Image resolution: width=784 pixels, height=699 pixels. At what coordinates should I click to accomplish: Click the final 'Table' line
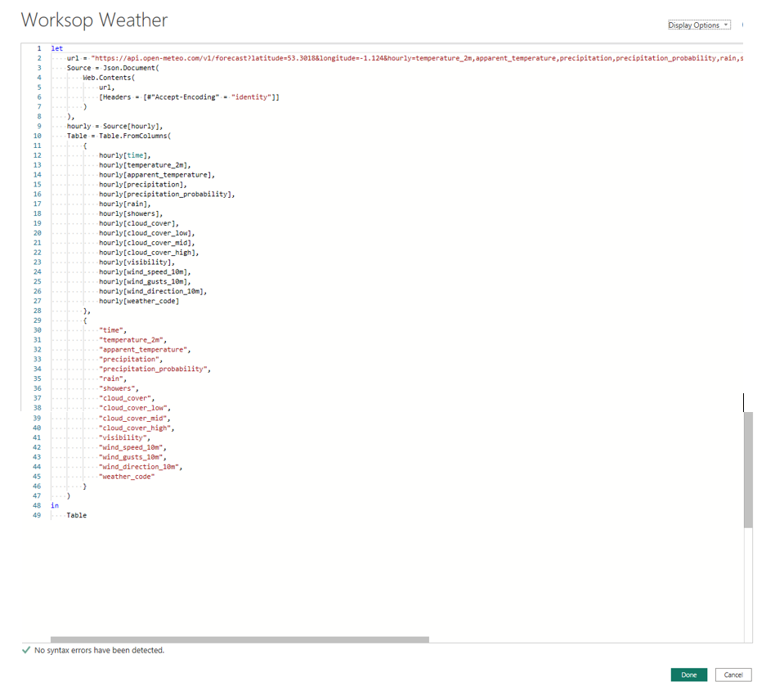click(76, 515)
